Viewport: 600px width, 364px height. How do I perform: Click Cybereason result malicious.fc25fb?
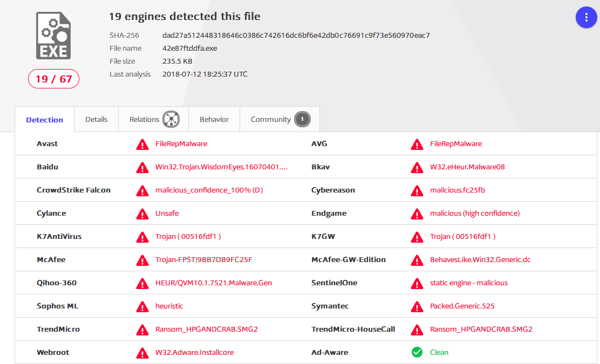457,190
